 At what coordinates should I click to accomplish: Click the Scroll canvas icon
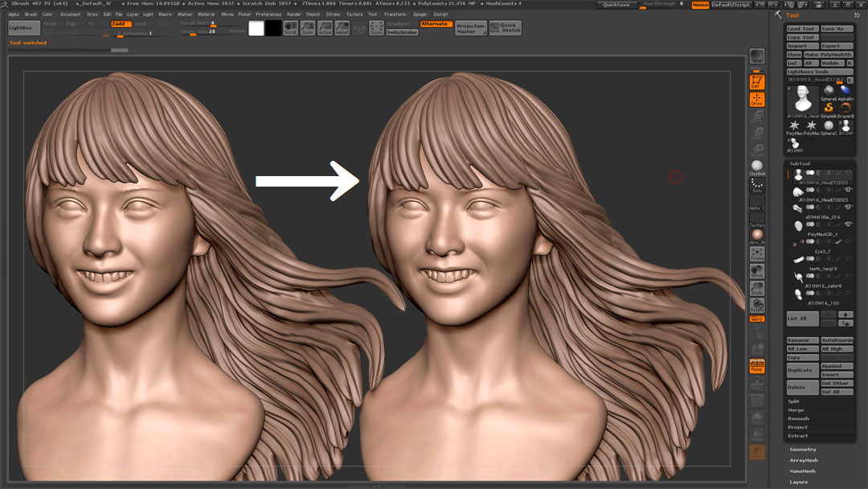tap(291, 28)
